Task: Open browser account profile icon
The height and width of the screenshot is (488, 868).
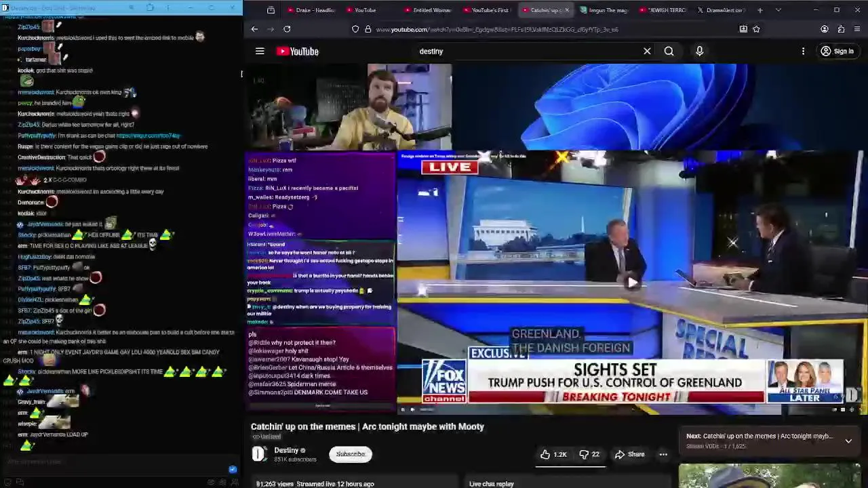Action: pyautogui.click(x=825, y=29)
